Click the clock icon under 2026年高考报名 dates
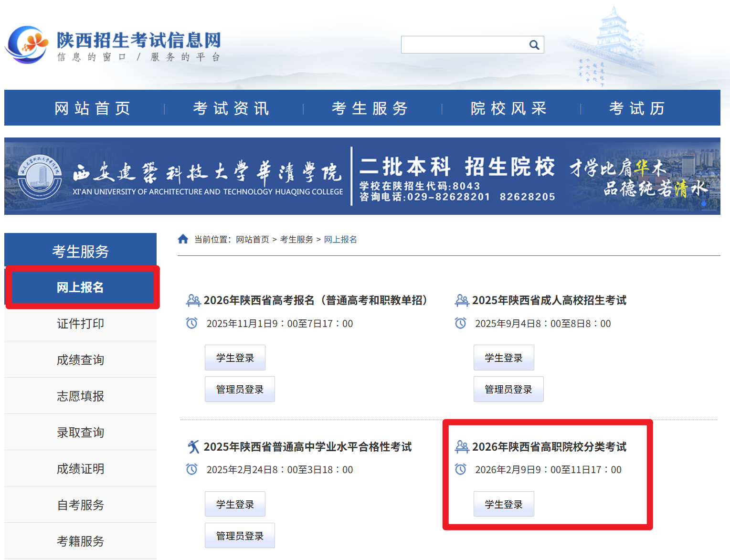Viewport: 730px width, 560px height. 191,323
